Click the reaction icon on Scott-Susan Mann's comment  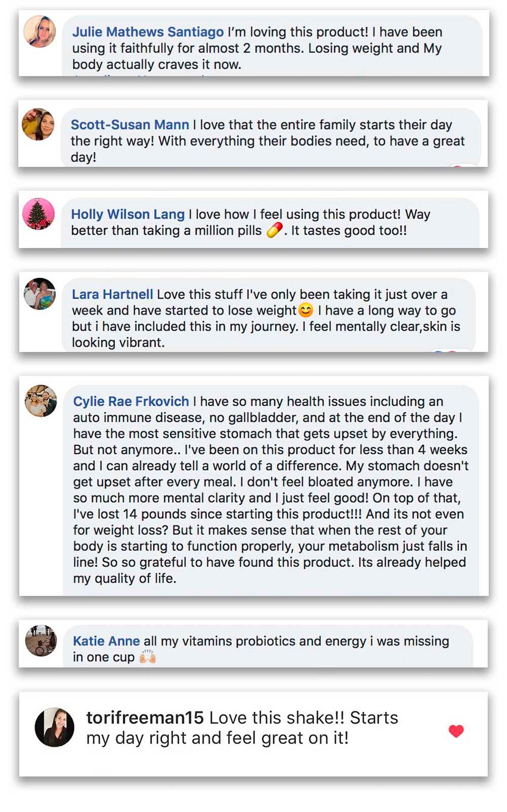pyautogui.click(x=458, y=165)
